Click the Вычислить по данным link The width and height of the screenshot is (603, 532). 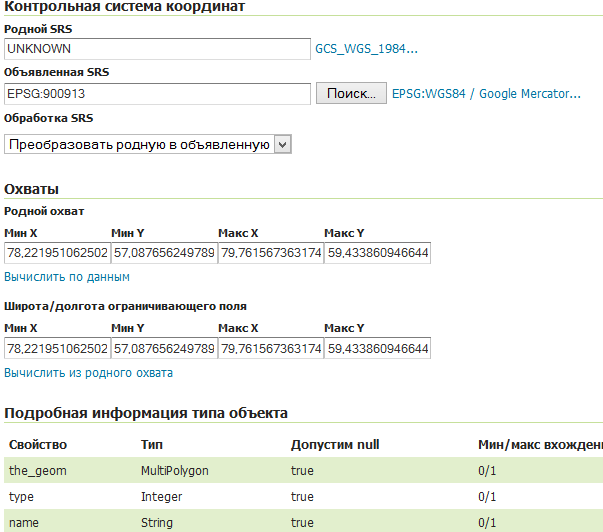[x=67, y=277]
